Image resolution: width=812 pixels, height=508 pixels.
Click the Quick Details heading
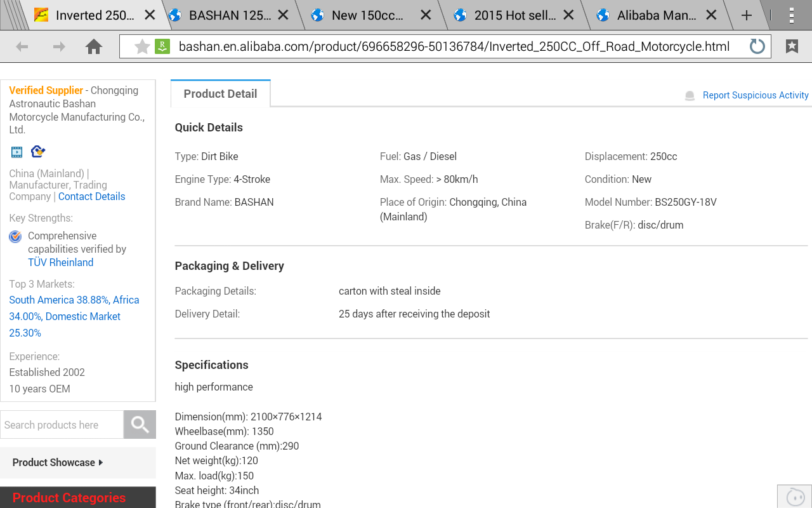(209, 128)
